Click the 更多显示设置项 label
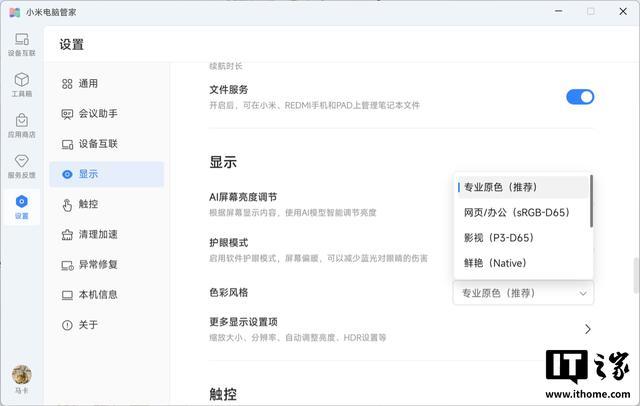The image size is (640, 406). (243, 322)
